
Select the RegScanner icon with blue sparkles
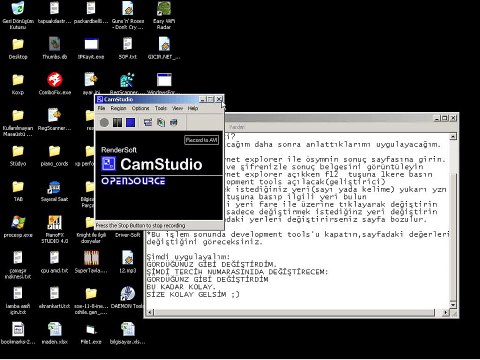click(x=127, y=80)
